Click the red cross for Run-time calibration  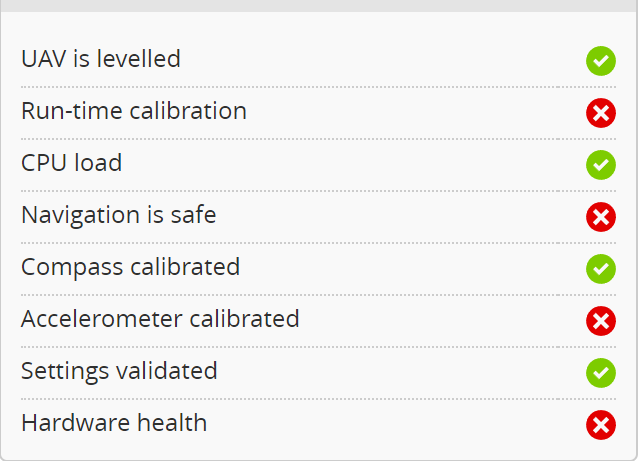tap(600, 113)
